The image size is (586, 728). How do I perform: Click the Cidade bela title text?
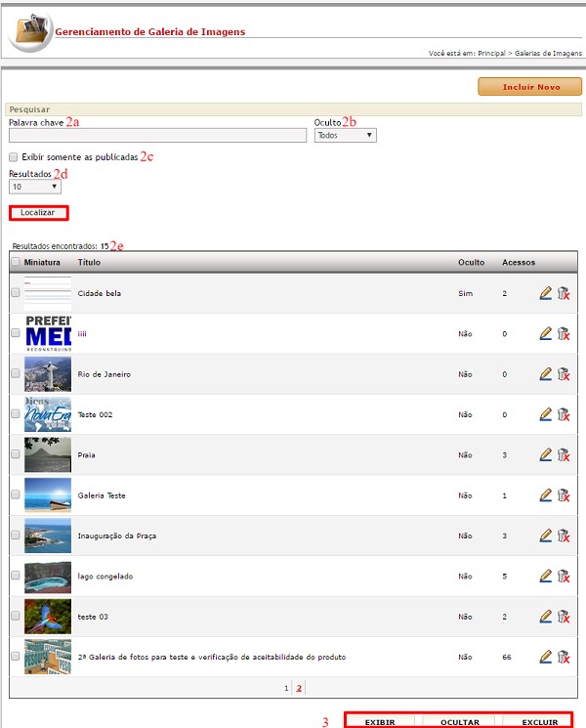coord(100,293)
